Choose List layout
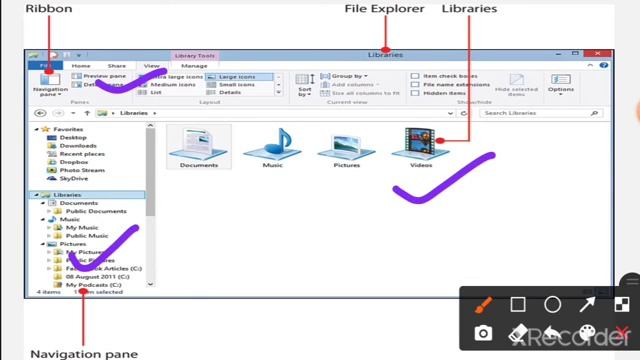The width and height of the screenshot is (640, 360). [x=150, y=93]
